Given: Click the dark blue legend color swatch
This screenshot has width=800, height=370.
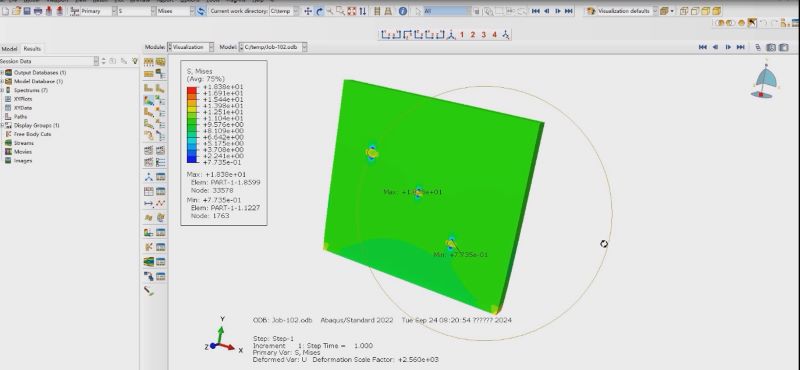Looking at the screenshot, I should [192, 159].
